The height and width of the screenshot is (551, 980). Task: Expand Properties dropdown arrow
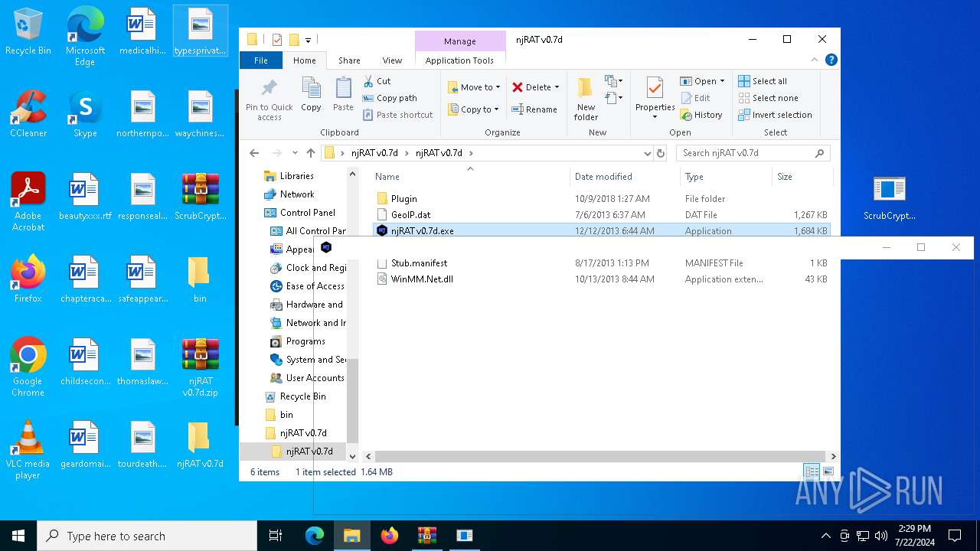click(x=655, y=117)
